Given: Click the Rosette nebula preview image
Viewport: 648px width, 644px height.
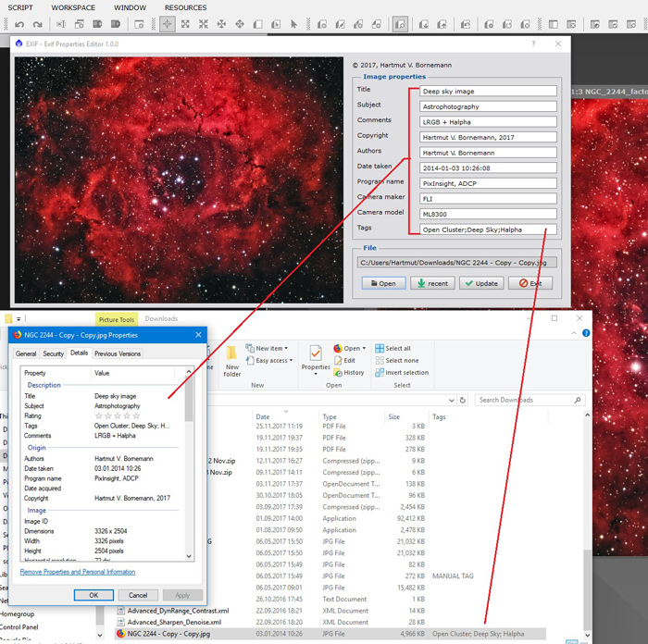Looking at the screenshot, I should point(179,180).
